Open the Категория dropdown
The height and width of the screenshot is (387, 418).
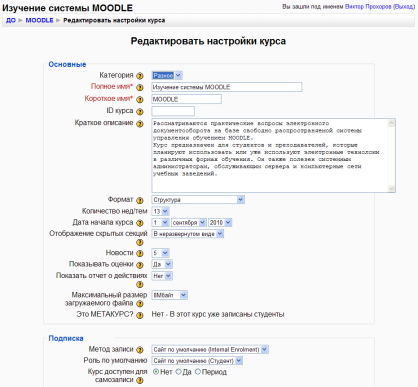coord(167,75)
